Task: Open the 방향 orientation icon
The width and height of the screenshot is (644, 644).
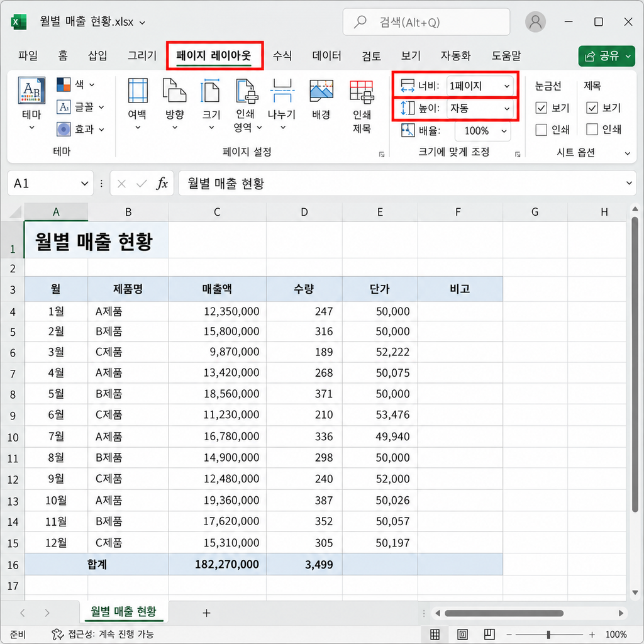Action: (175, 91)
